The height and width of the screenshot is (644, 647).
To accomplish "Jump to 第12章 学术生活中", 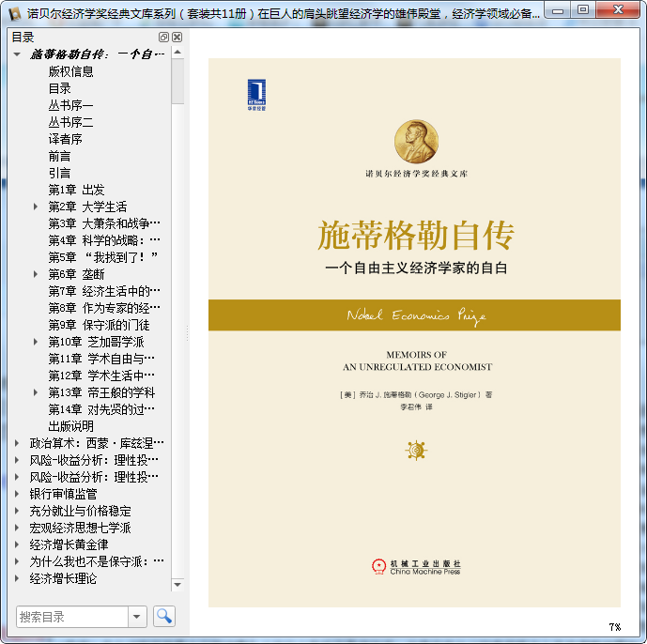I will [101, 376].
